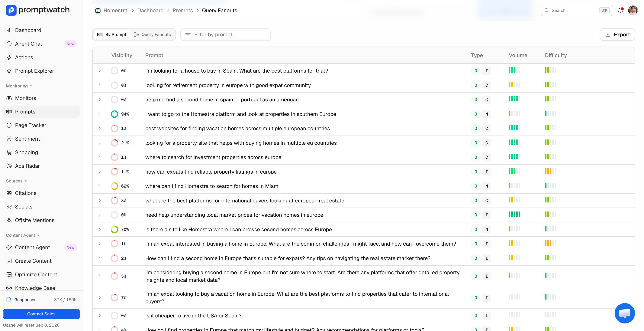Open the Dashboard sidebar icon
The height and width of the screenshot is (331, 644).
9,30
